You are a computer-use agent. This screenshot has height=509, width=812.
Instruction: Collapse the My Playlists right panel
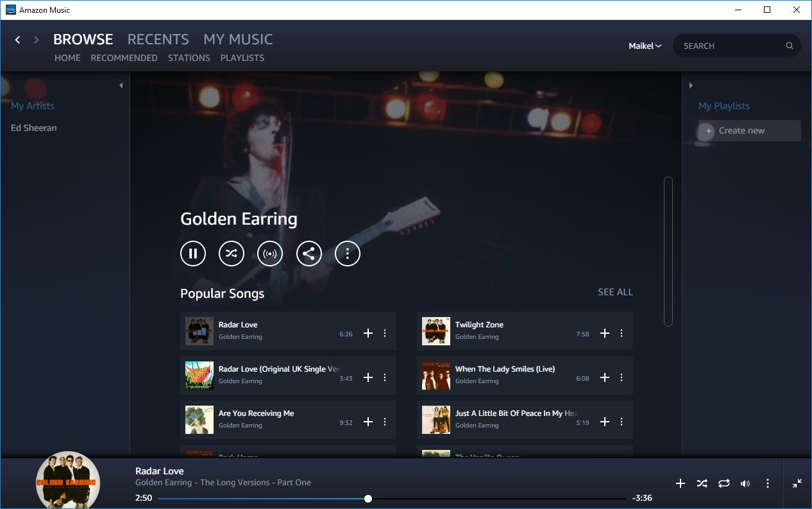point(691,85)
